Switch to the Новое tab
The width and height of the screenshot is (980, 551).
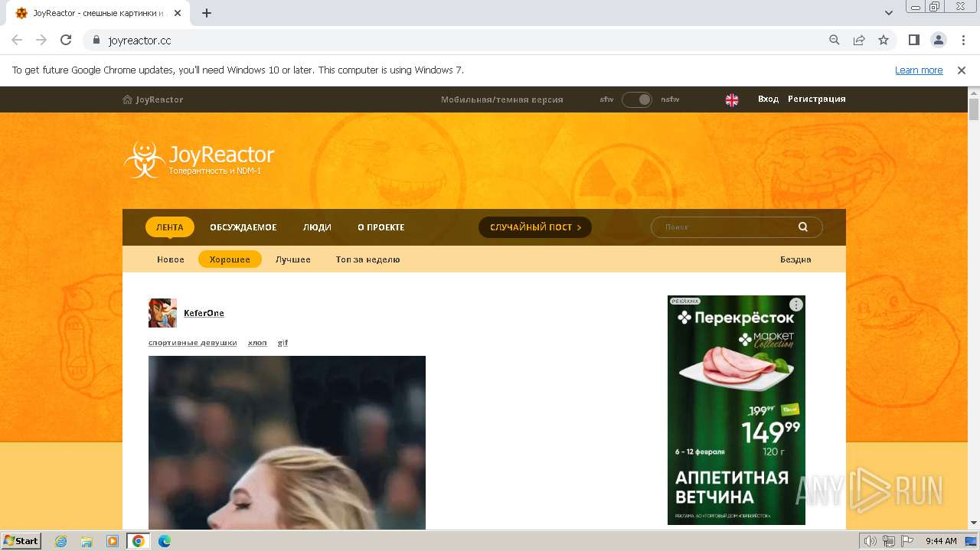pyautogui.click(x=171, y=259)
